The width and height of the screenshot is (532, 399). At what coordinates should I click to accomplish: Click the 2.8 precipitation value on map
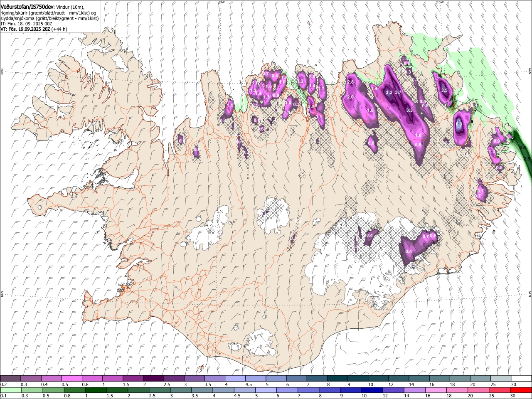350,82
